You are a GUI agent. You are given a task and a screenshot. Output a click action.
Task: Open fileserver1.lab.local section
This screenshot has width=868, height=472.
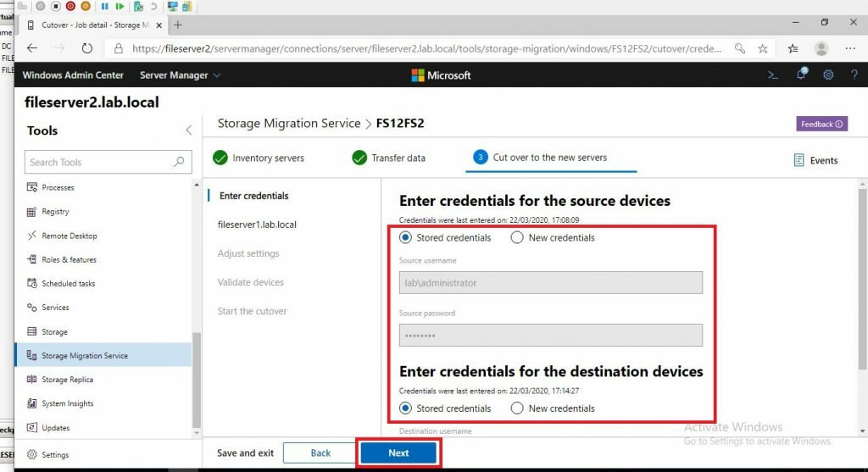click(x=257, y=225)
